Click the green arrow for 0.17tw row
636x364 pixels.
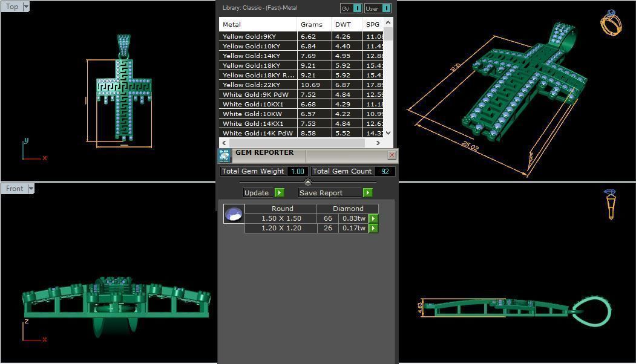tap(373, 228)
